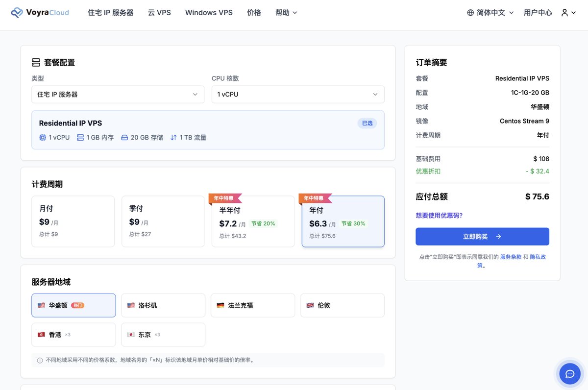Click the info icon in the region price note
This screenshot has height=390, width=588.
[40, 360]
